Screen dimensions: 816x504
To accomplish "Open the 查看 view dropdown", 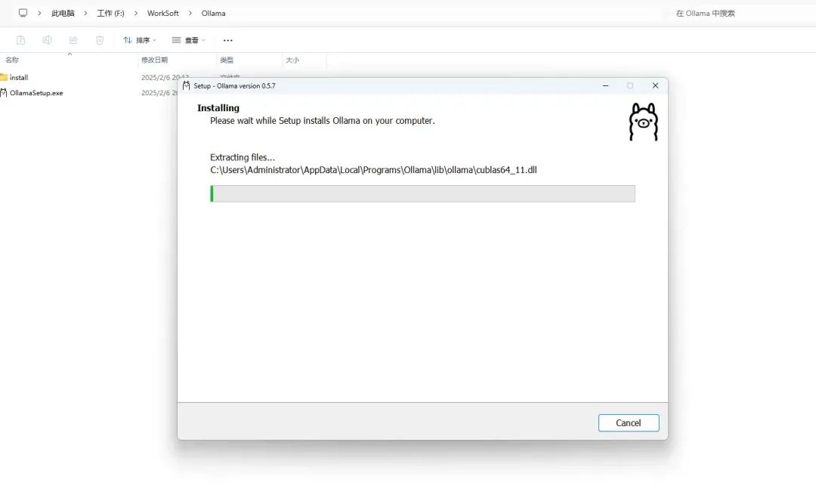I will [x=188, y=40].
